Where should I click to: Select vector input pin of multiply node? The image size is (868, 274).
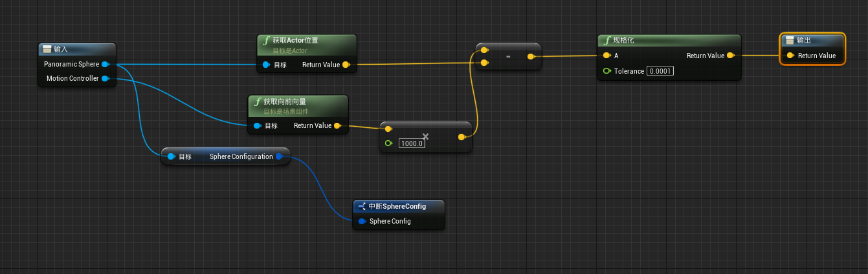point(388,129)
